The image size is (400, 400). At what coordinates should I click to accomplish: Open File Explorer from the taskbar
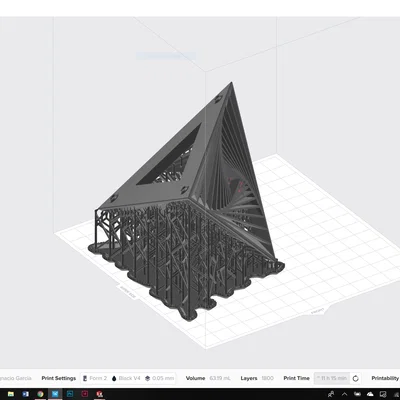coord(11,394)
